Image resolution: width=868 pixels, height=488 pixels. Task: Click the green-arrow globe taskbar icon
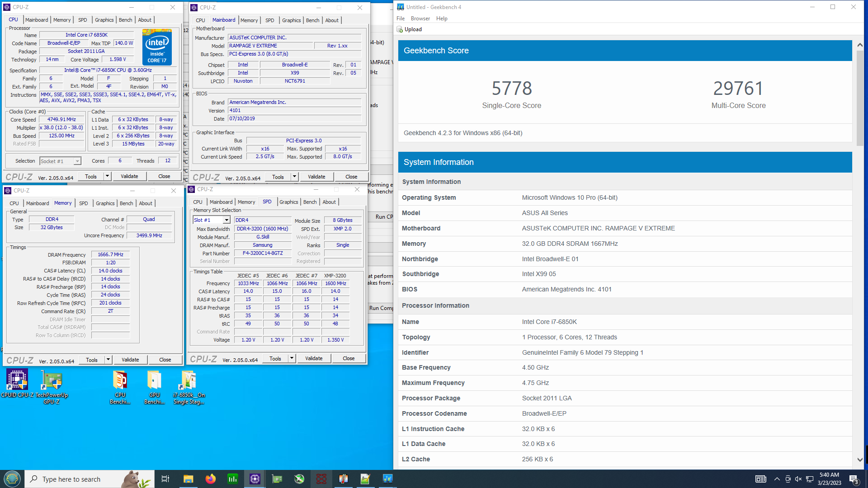299,479
